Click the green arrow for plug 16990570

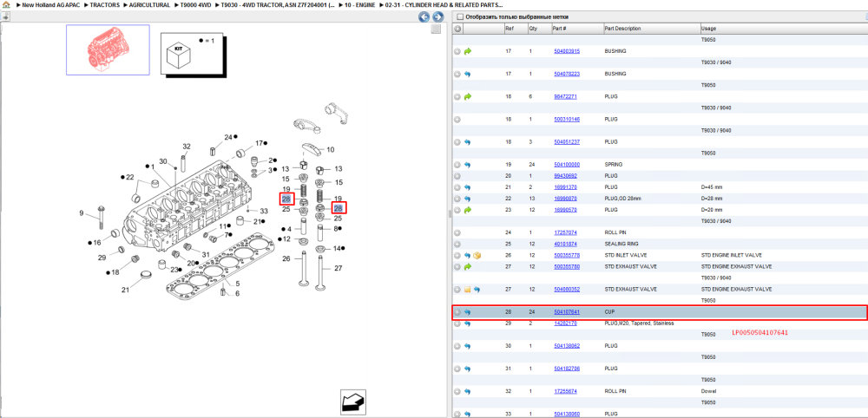[467, 210]
